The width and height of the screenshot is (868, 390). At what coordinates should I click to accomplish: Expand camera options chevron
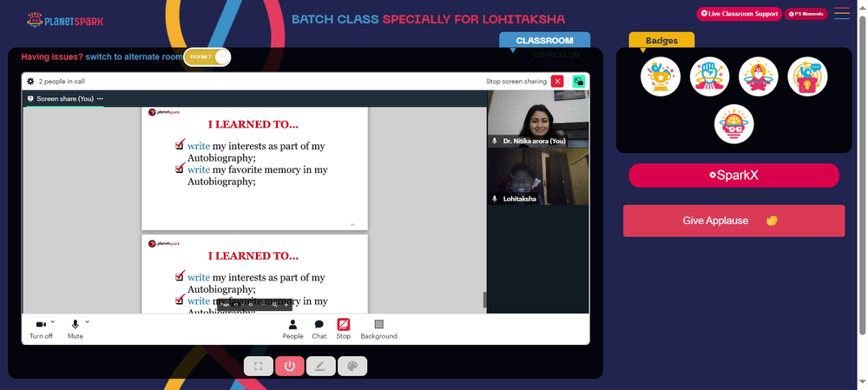click(x=53, y=321)
